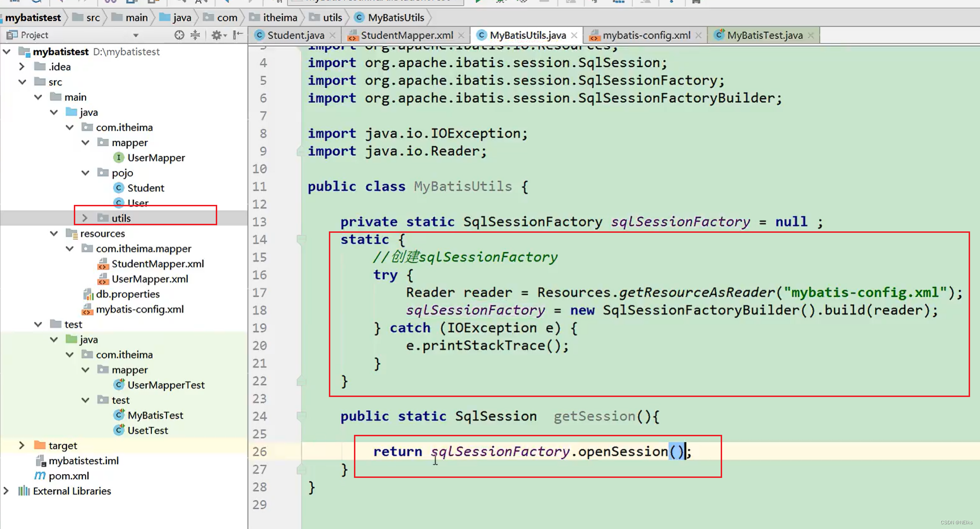
Task: Collapse the resources folder
Action: (54, 233)
